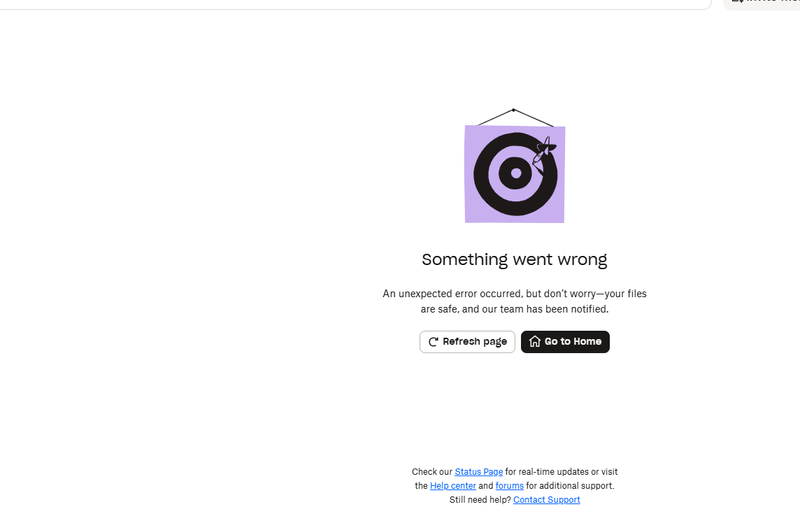
Task: Click the search field edge at top
Action: coord(356,4)
